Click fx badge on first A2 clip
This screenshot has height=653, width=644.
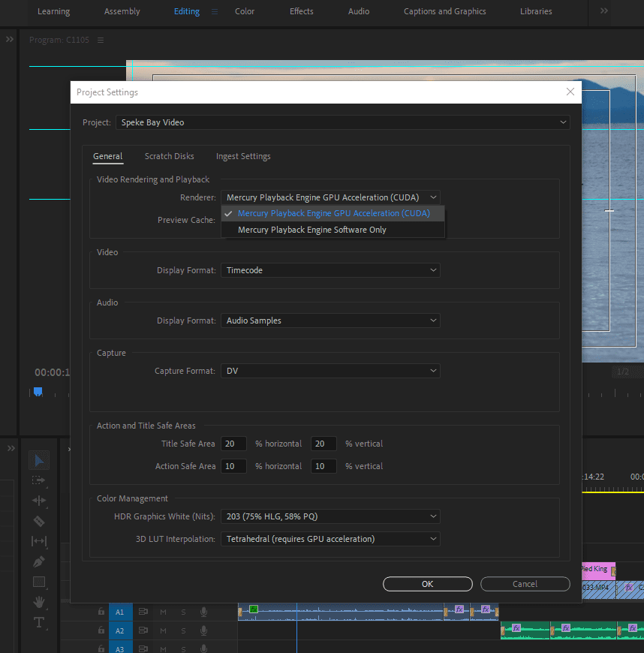[516, 628]
